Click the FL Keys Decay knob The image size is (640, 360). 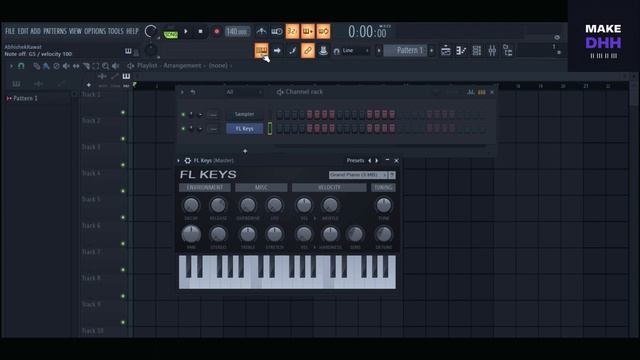click(x=191, y=205)
